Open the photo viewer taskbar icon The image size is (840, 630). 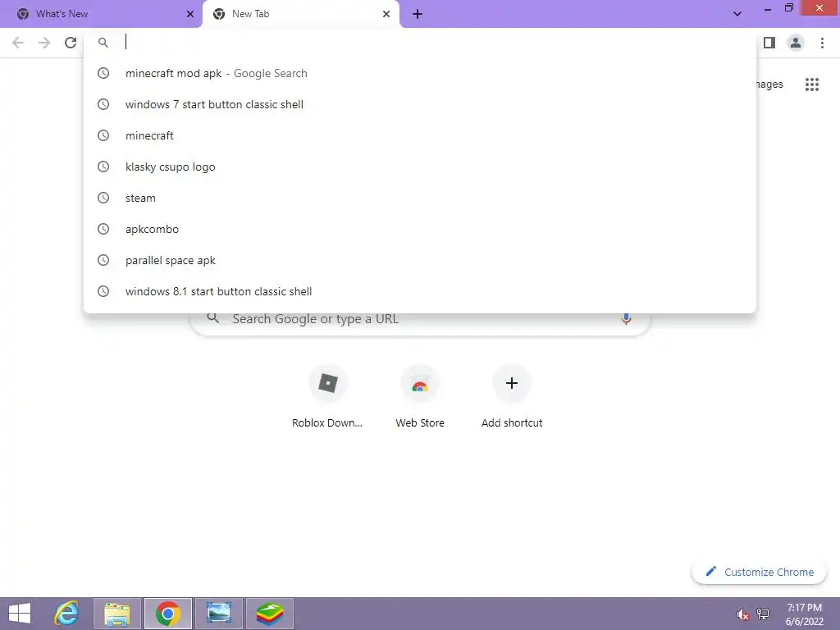click(x=218, y=614)
